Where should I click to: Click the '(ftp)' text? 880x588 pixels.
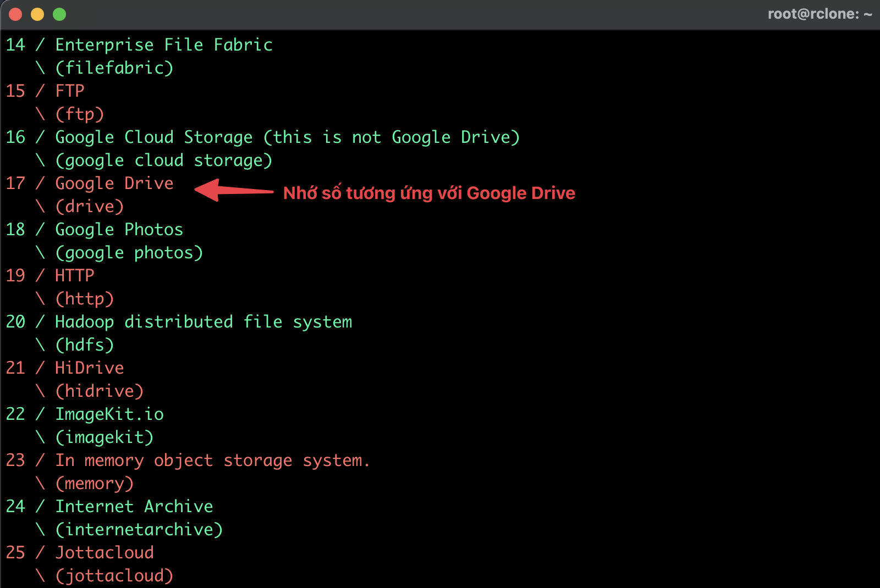pos(80,114)
